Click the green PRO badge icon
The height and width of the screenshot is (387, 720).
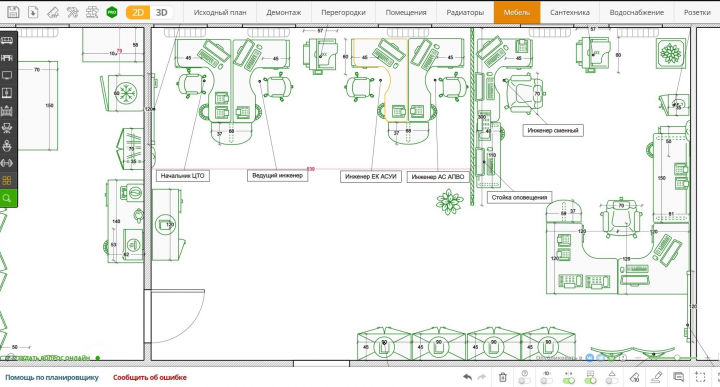(x=112, y=12)
